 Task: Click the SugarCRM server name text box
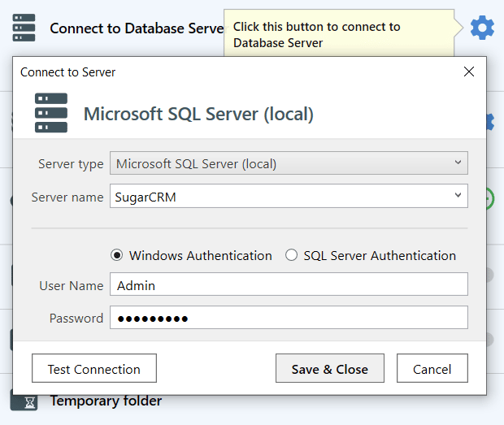(289, 196)
